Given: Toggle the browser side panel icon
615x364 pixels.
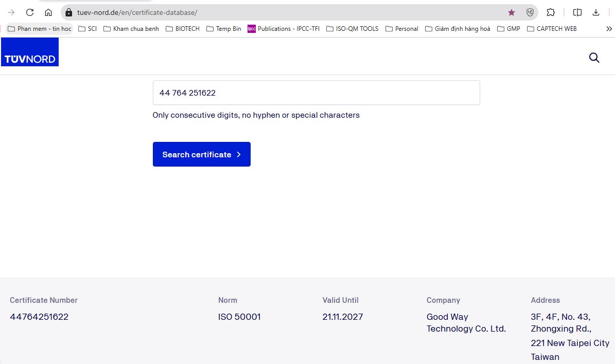Looking at the screenshot, I should [577, 12].
